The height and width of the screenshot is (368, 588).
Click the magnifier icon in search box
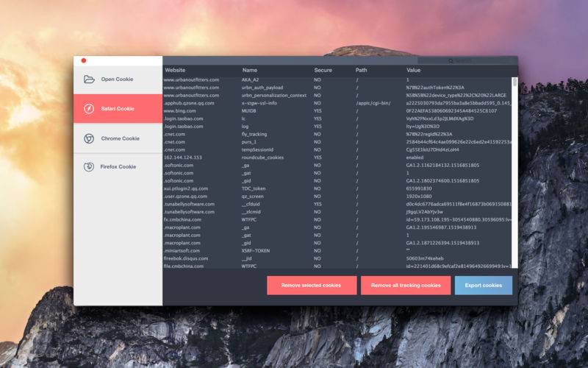451,61
